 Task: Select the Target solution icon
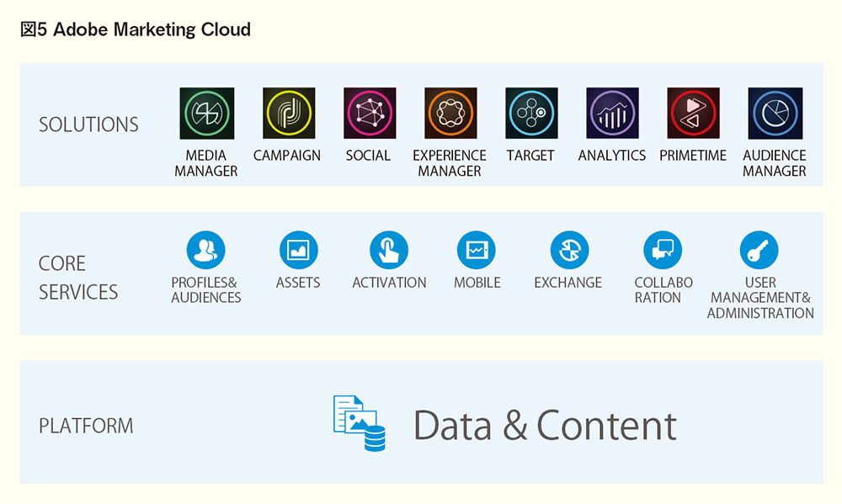pos(531,114)
